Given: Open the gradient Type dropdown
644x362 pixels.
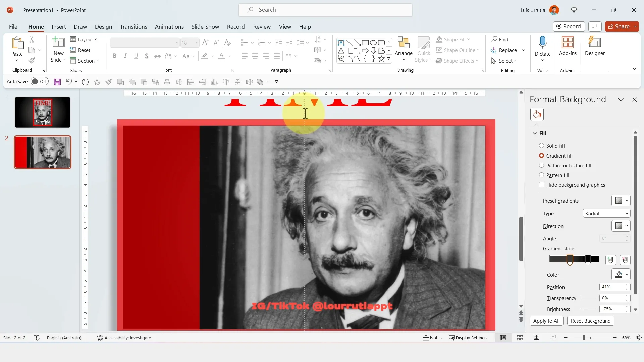Looking at the screenshot, I should pos(606,214).
